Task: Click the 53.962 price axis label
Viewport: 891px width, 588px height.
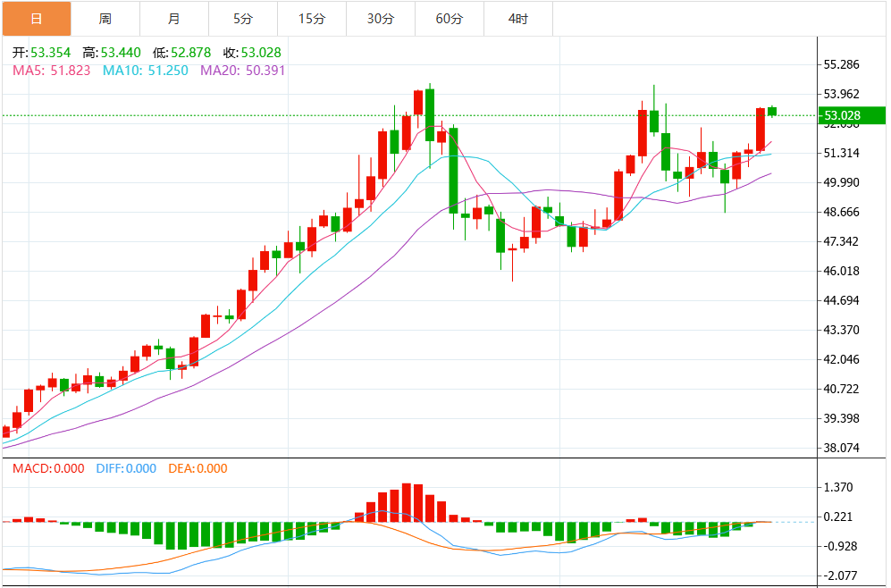Action: coord(842,95)
